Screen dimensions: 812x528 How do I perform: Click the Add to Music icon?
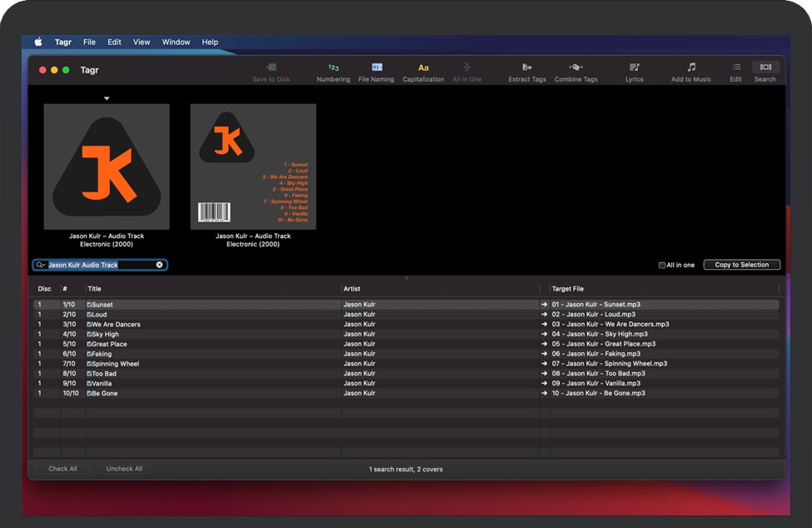(691, 72)
